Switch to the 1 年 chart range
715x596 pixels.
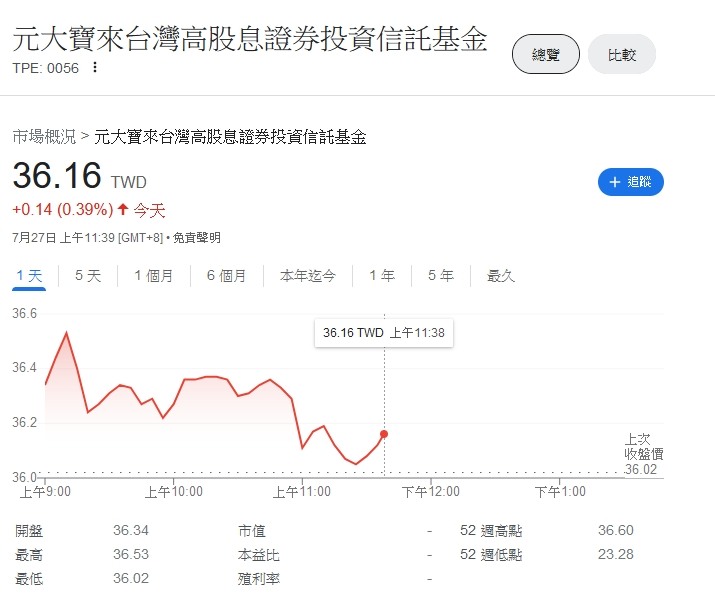tap(382, 275)
